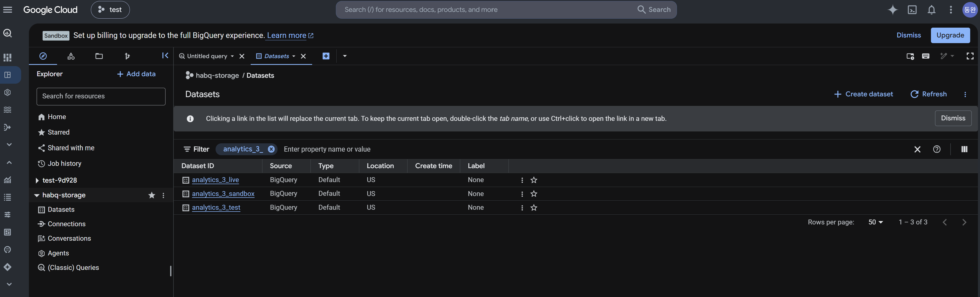Image resolution: width=980 pixels, height=297 pixels.
Task: Open the Datasets page three-dot menu
Action: [965, 95]
